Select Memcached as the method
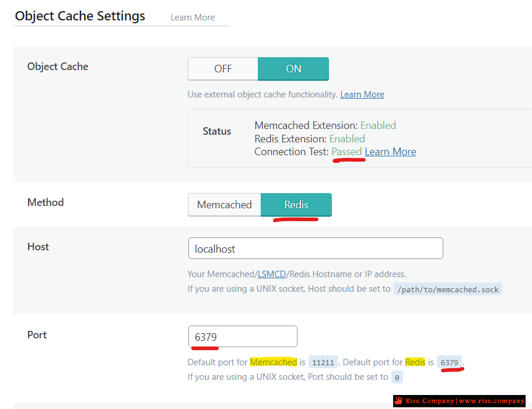 click(224, 205)
